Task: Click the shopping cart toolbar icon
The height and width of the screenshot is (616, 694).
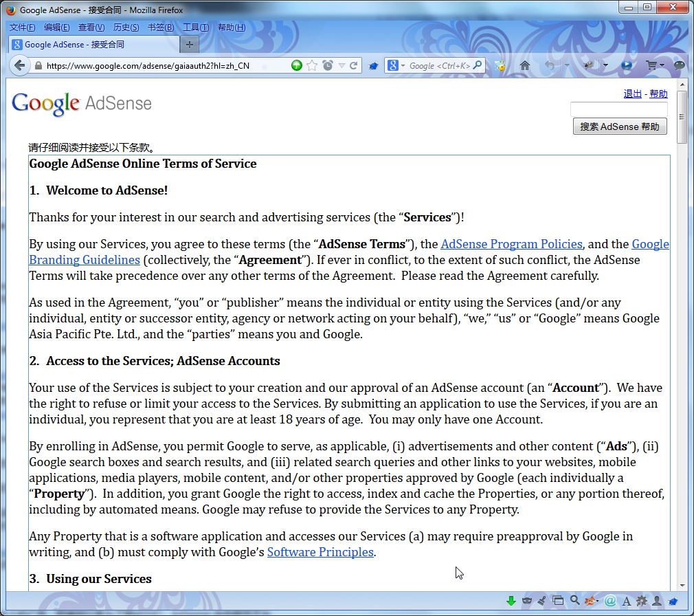Action: click(x=651, y=65)
